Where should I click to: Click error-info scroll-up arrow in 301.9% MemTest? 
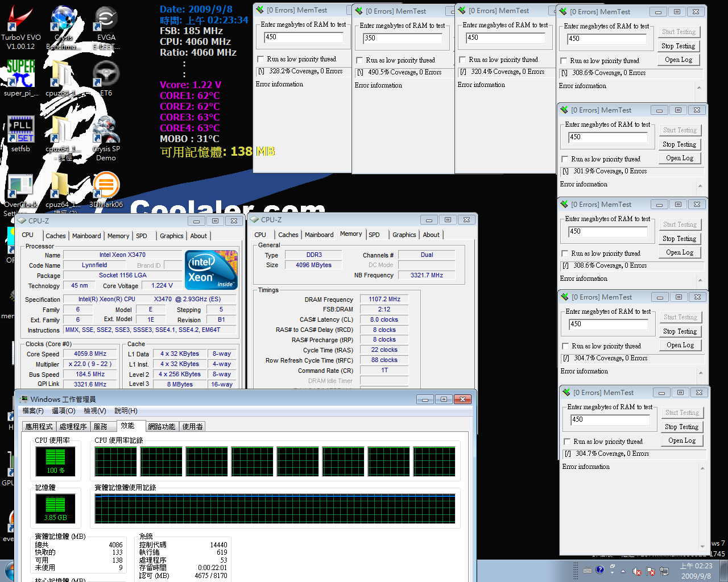[x=700, y=186]
